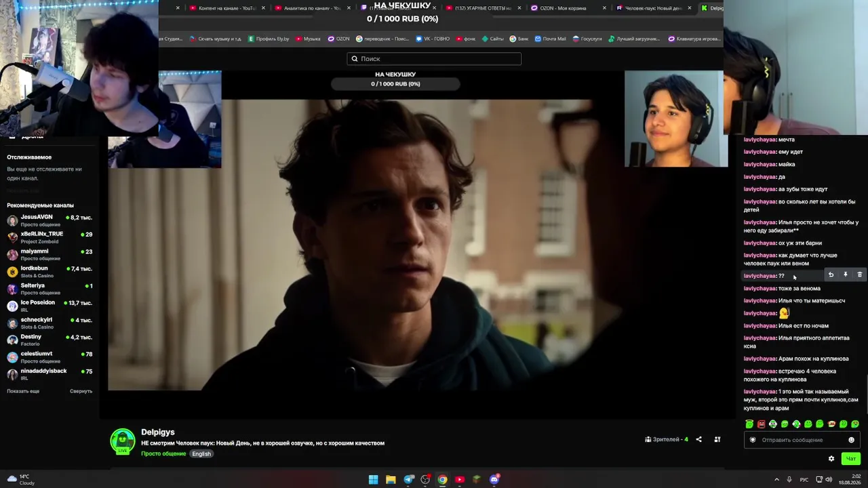This screenshot has height=488, width=868.
Task: Open Selteriya channel from sidebar
Action: point(50,289)
